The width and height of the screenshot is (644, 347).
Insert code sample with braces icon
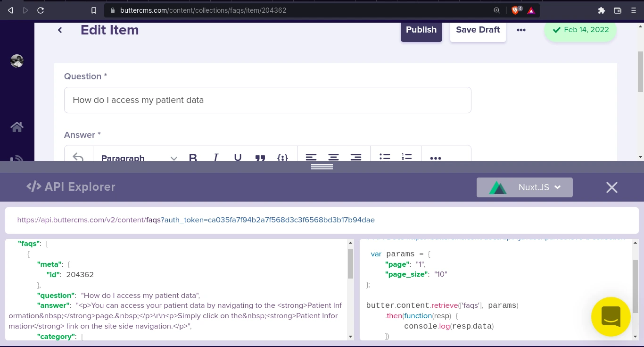282,158
